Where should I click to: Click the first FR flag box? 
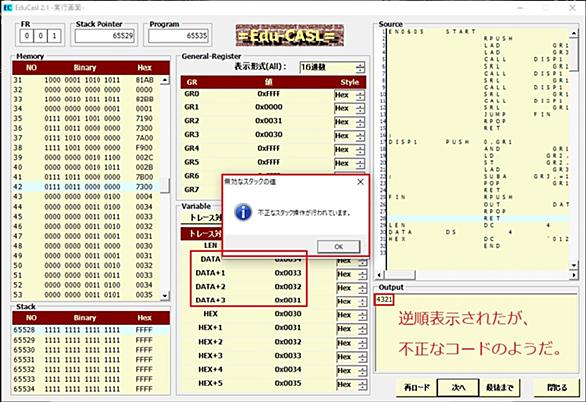click(x=27, y=36)
